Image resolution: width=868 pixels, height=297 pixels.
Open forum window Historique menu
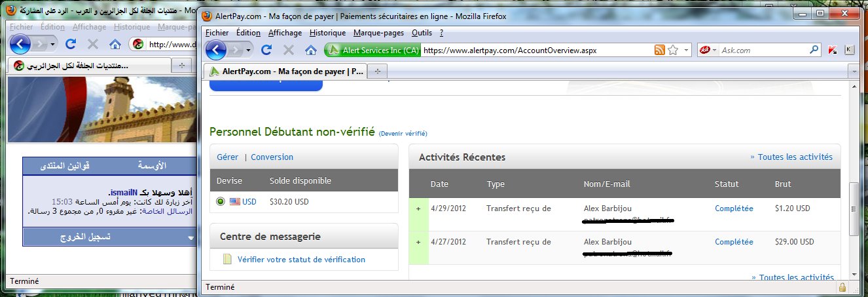click(x=132, y=28)
